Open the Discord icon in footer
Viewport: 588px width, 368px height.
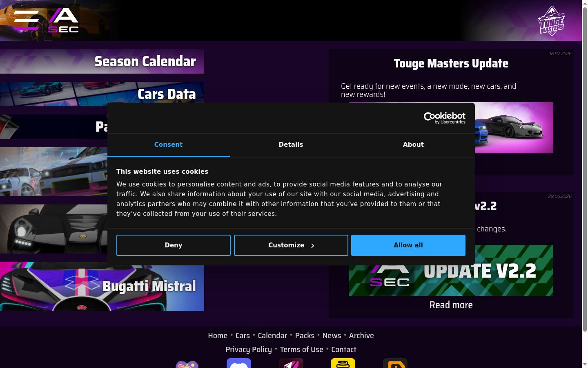click(x=239, y=363)
